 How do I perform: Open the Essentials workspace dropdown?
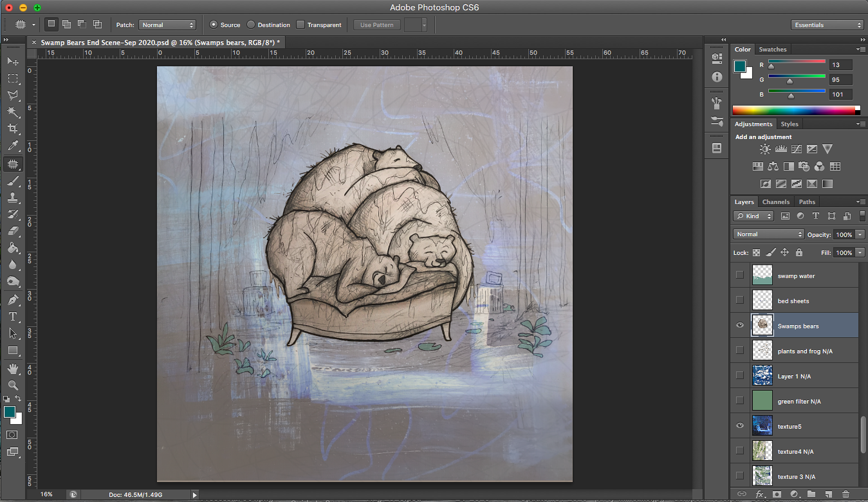[x=827, y=25]
